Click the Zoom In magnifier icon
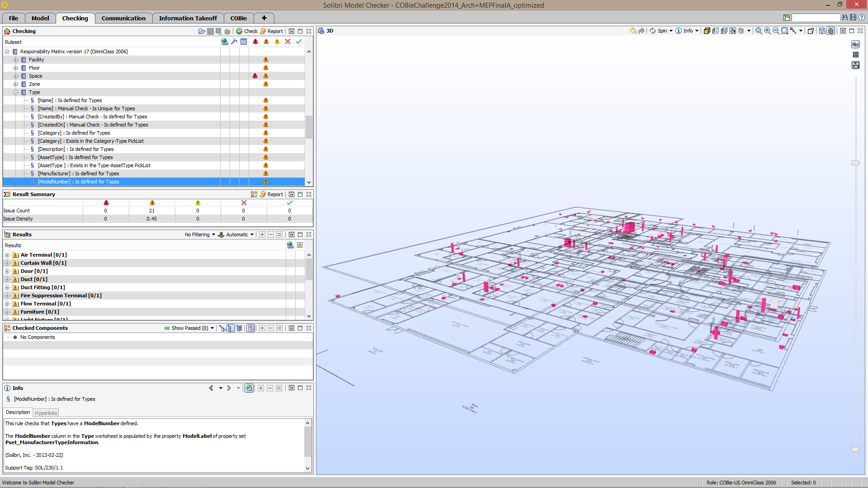This screenshot has width=868, height=488. pyautogui.click(x=767, y=31)
